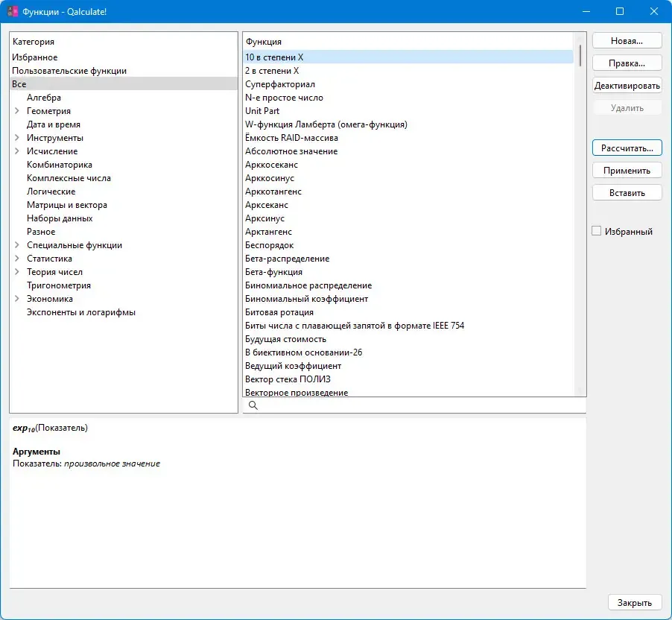
Task: Click the function list vertical scrollbar
Action: point(580,215)
